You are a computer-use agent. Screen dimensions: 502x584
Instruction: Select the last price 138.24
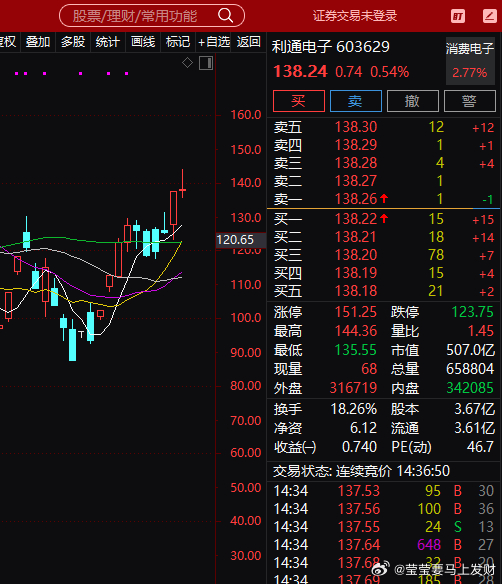point(301,72)
